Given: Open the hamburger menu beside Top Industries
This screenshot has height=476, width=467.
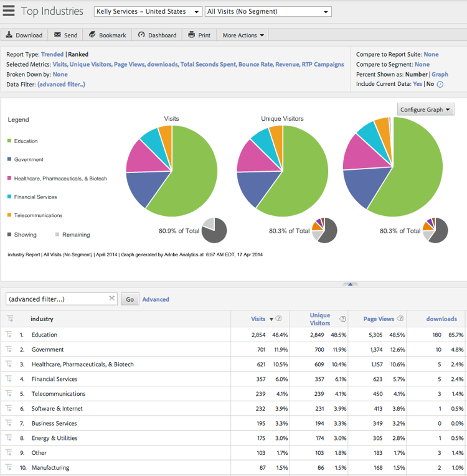Looking at the screenshot, I should coord(9,11).
